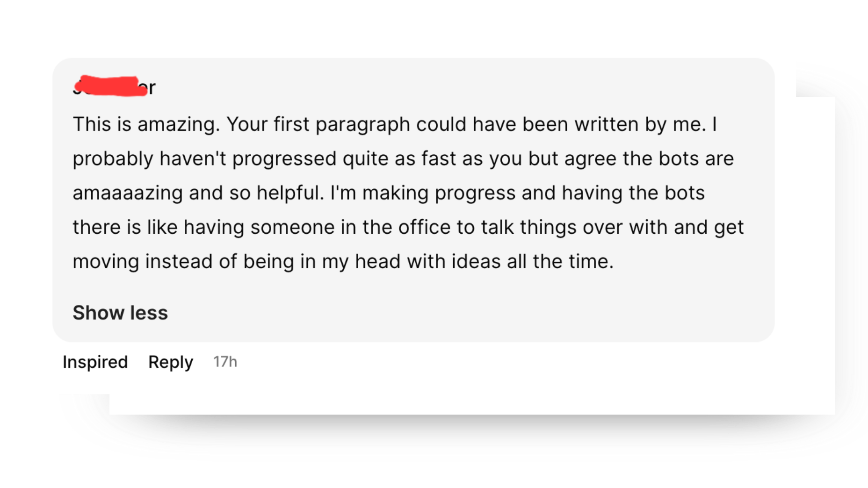Click the red scribble covering the name
The image size is (868, 488).
(x=111, y=86)
